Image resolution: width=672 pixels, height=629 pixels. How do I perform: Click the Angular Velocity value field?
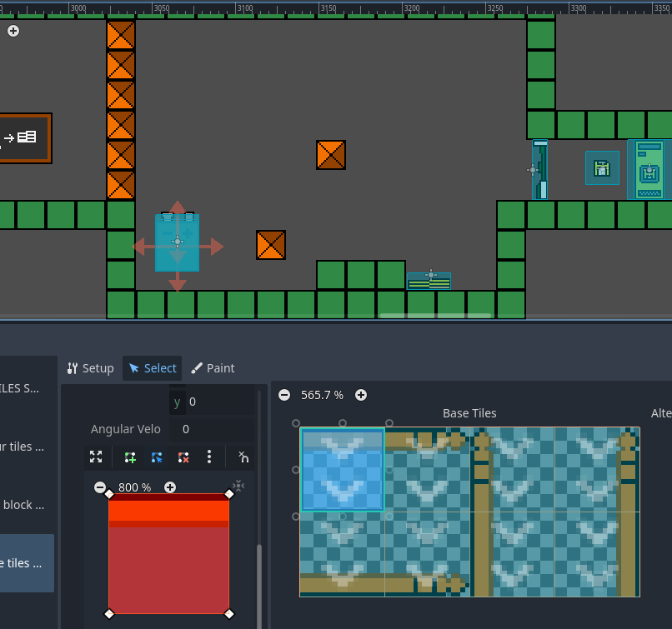coord(212,429)
